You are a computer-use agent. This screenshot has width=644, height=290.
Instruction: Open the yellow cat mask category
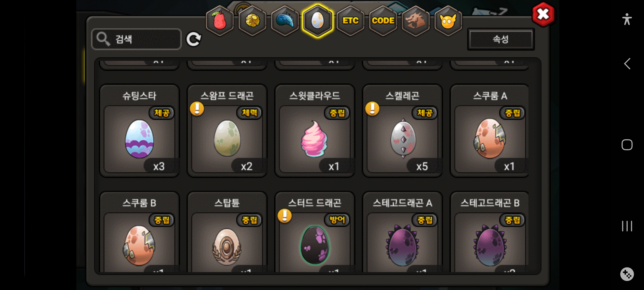point(448,20)
